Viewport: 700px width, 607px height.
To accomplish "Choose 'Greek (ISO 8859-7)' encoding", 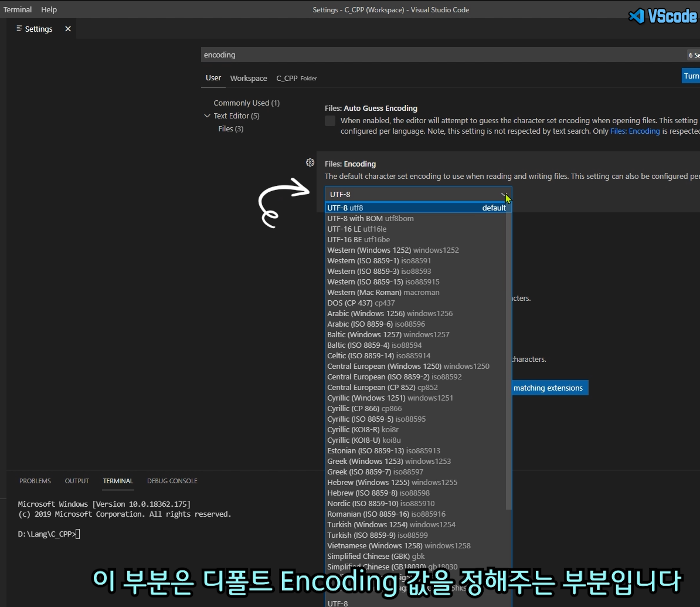I will tap(416, 472).
